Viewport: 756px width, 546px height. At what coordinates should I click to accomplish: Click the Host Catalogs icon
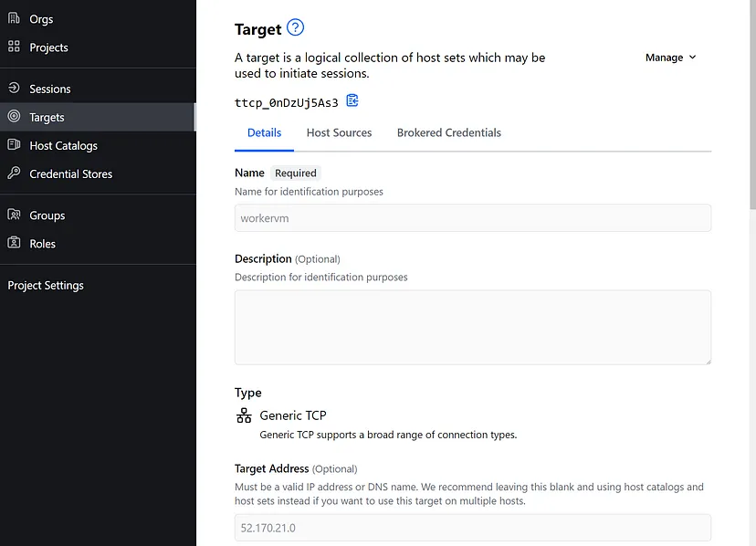[14, 145]
